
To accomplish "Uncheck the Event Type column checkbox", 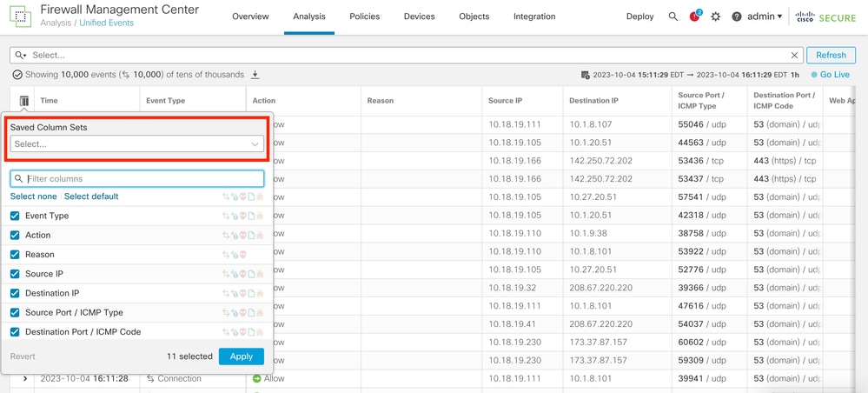I will (x=15, y=216).
